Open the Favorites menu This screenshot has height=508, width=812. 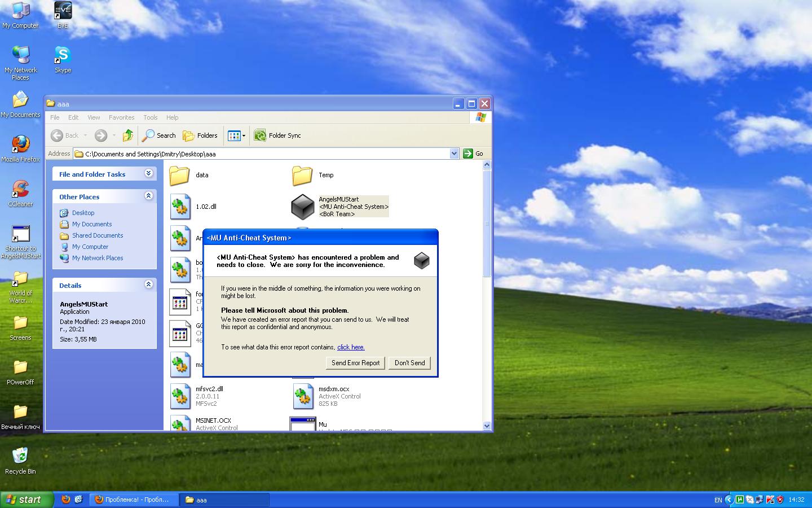tap(122, 117)
